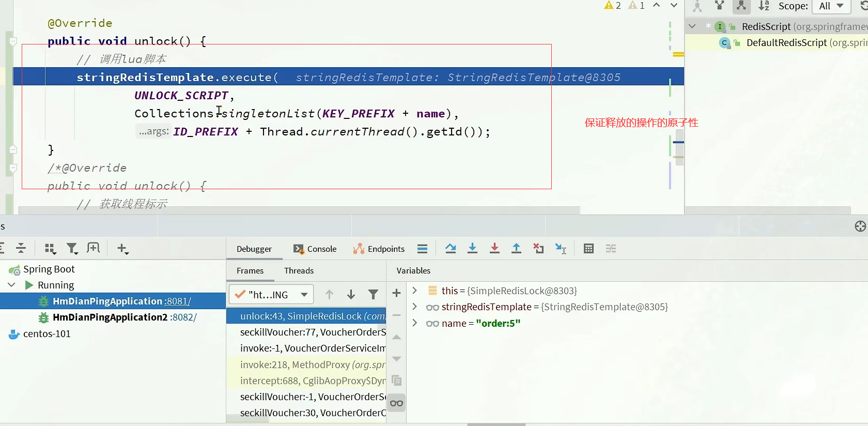Image resolution: width=868 pixels, height=426 pixels.
Task: Click Open in New Tab services icon
Action: (94, 248)
